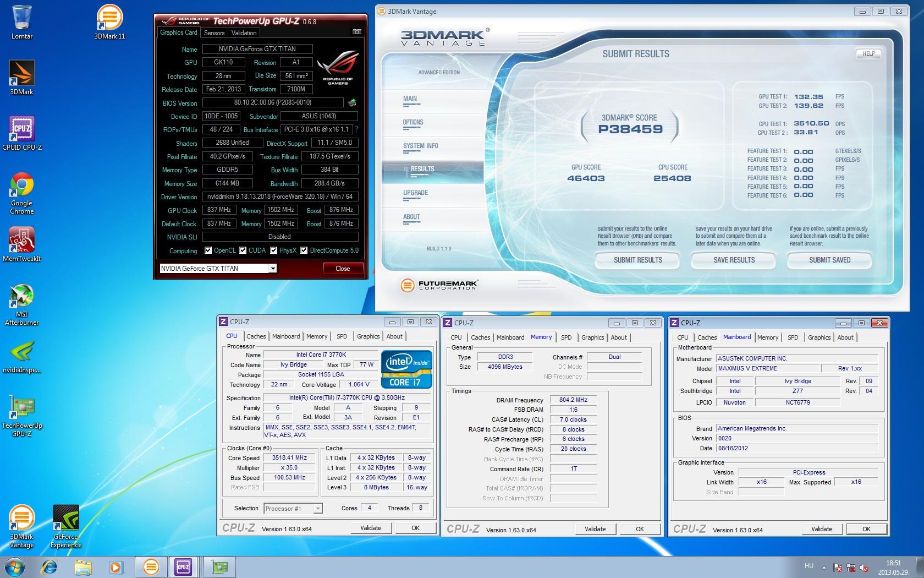Open Internet Explorer from the taskbar
Screen dimensions: 924x578
click(x=50, y=566)
